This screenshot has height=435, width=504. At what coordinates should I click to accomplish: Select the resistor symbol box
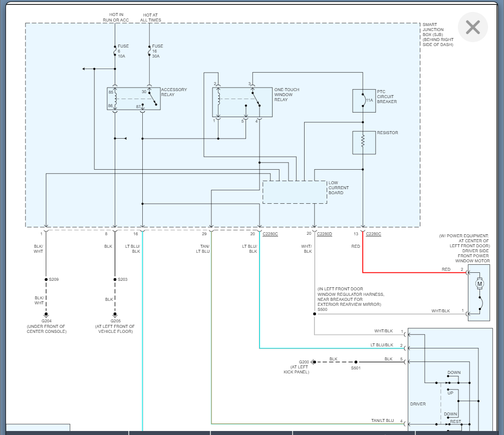coord(364,143)
